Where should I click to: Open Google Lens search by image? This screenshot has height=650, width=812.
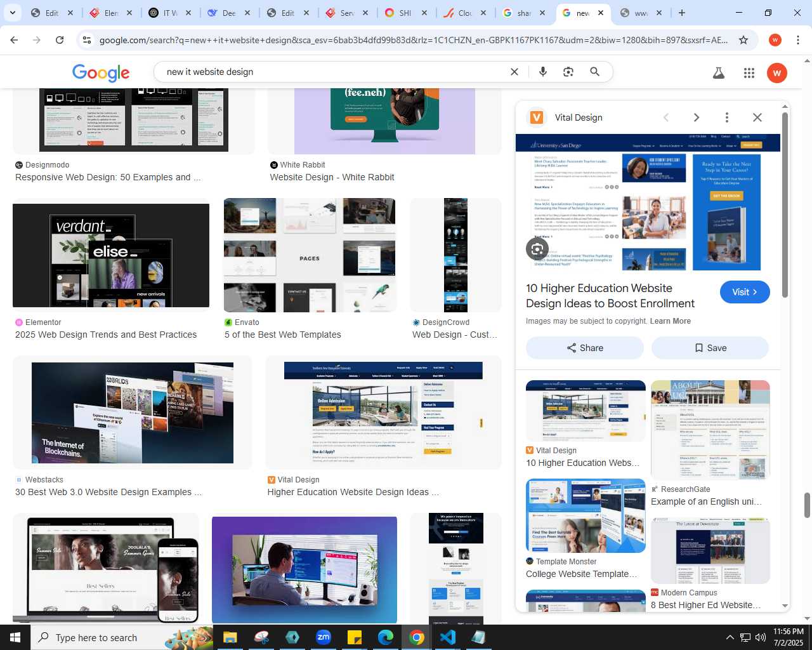(568, 72)
